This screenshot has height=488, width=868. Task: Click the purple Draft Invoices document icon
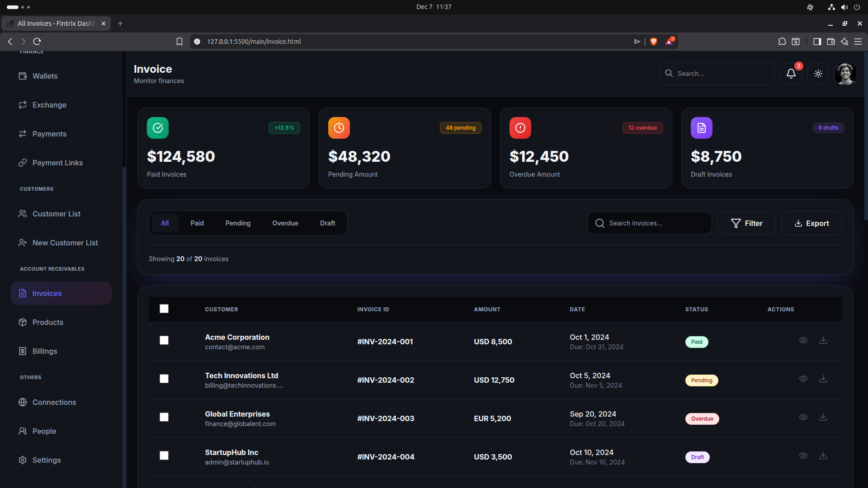tap(701, 128)
